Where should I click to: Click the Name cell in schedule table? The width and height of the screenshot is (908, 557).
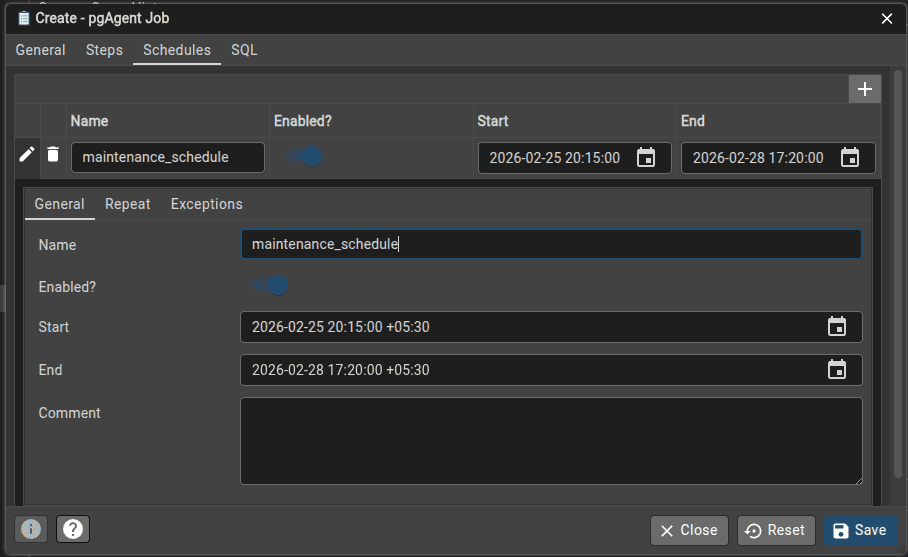click(x=168, y=157)
